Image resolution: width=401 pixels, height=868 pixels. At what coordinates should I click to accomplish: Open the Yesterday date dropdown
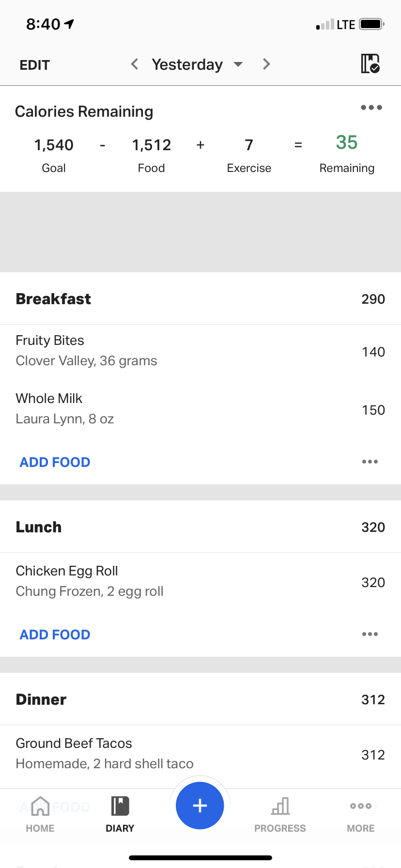point(197,64)
